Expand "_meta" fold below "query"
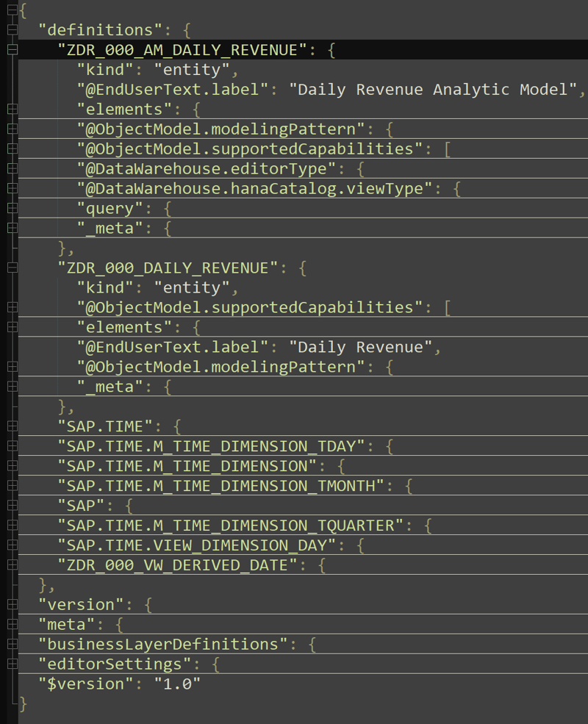Viewport: 588px width, 724px height. click(x=12, y=228)
